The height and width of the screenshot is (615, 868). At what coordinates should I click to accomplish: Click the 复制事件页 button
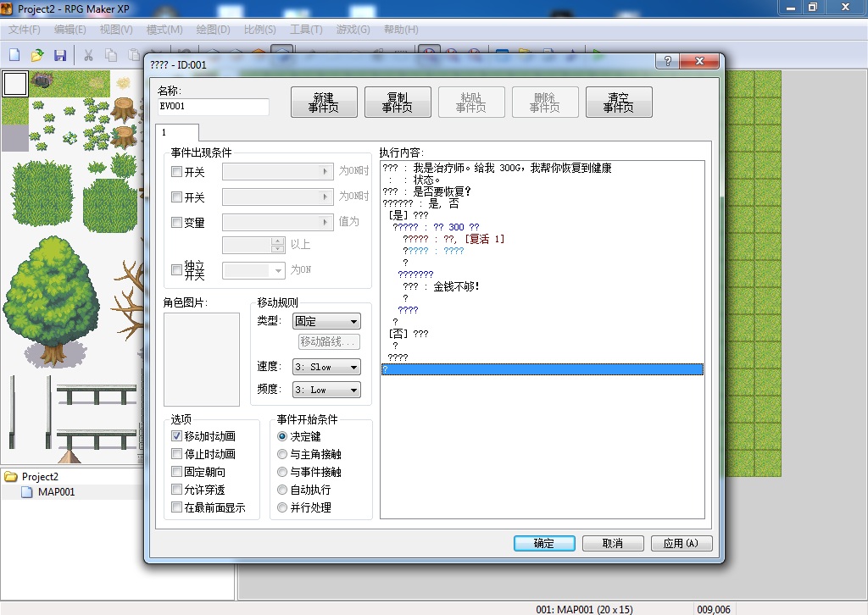[x=398, y=102]
